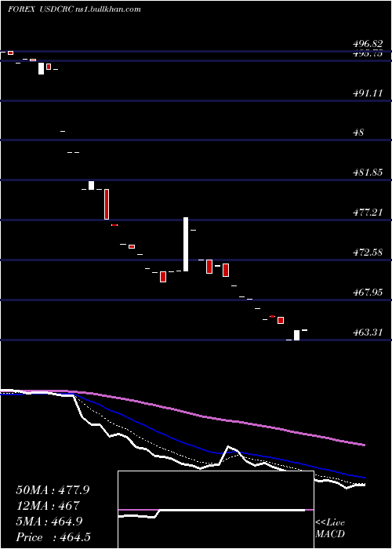This screenshot has height=549, width=392.
Task: Click the 50MA : 477.9 readout
Action: click(x=53, y=490)
